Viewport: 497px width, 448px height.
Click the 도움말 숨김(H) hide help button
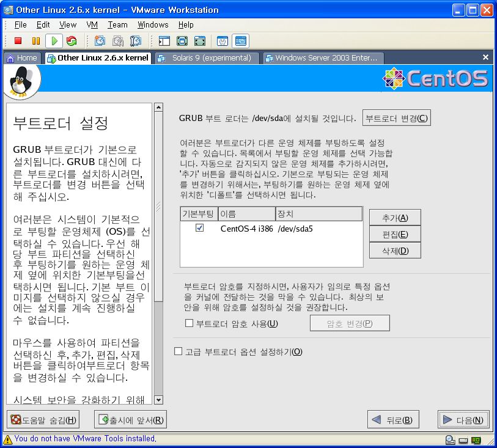pyautogui.click(x=43, y=420)
